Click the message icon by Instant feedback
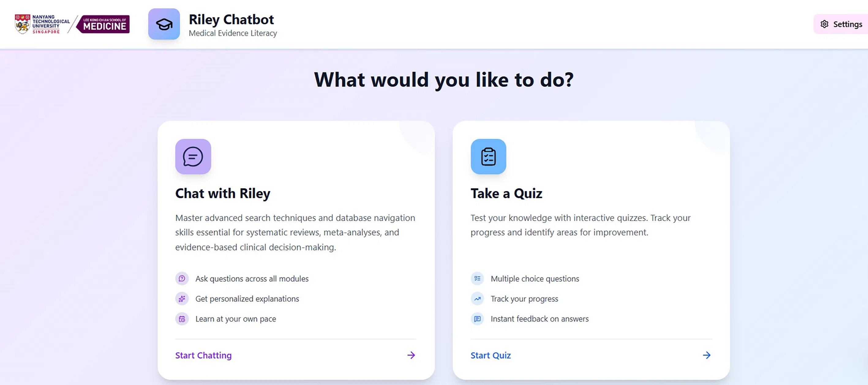Viewport: 868px width, 385px height. [x=477, y=319]
